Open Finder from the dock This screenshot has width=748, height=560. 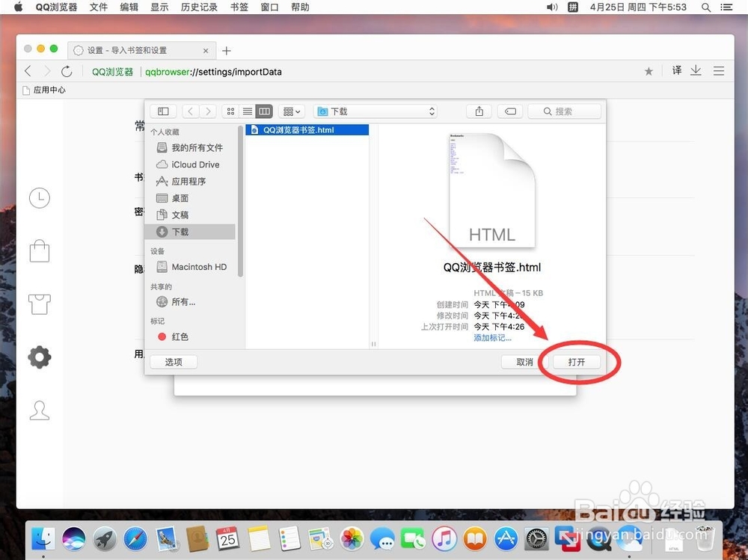coord(43,539)
